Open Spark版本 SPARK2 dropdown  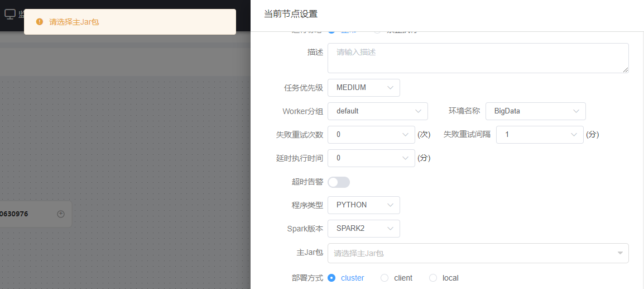click(364, 229)
